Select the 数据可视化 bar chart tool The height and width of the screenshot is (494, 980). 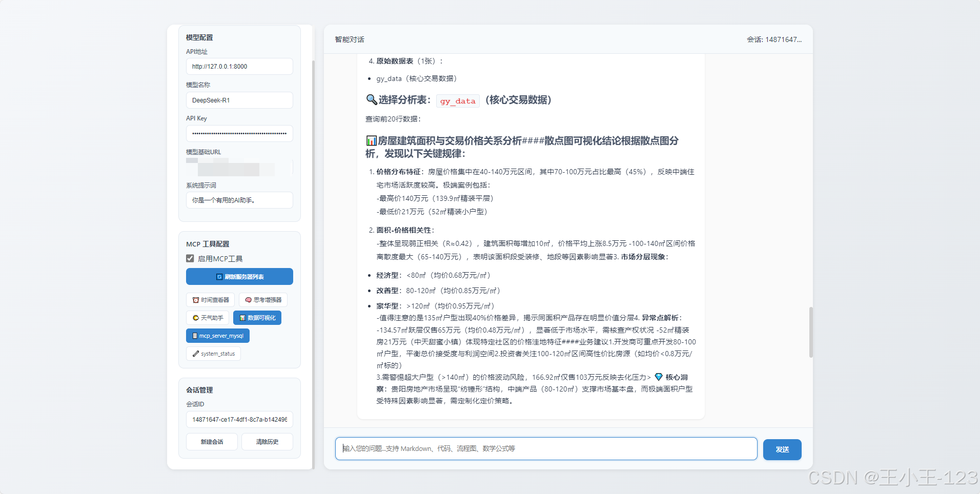pos(257,318)
